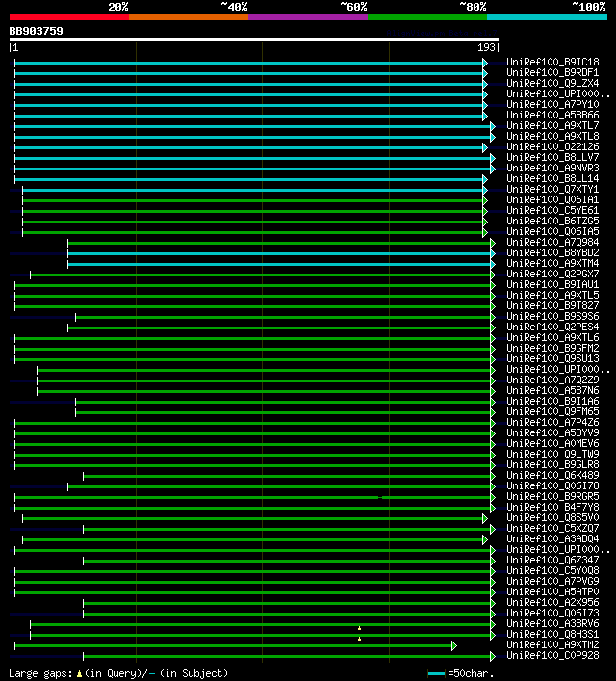Select the UniRef100_B8YBD2 label
The image size is (616, 681).
tap(552, 252)
